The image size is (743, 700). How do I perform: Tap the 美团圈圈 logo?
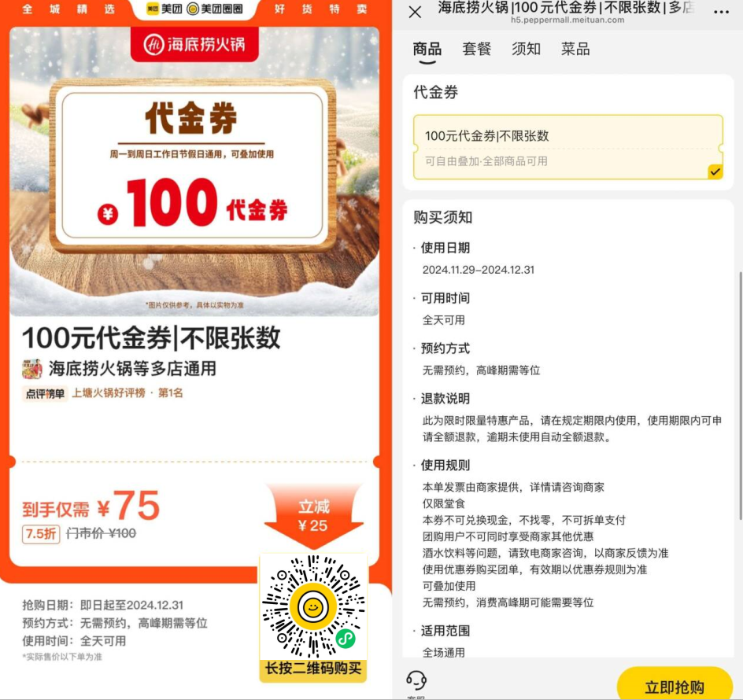(x=215, y=9)
